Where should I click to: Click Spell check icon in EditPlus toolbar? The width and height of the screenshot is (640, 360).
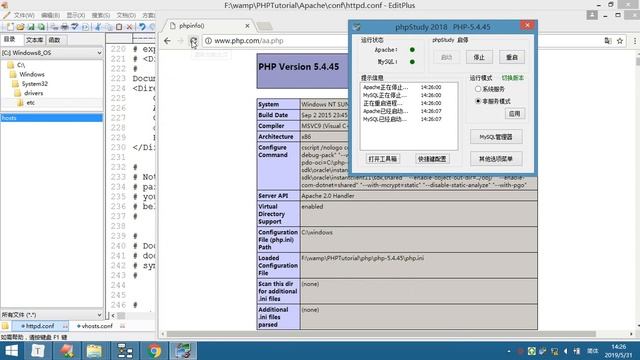click(75, 27)
